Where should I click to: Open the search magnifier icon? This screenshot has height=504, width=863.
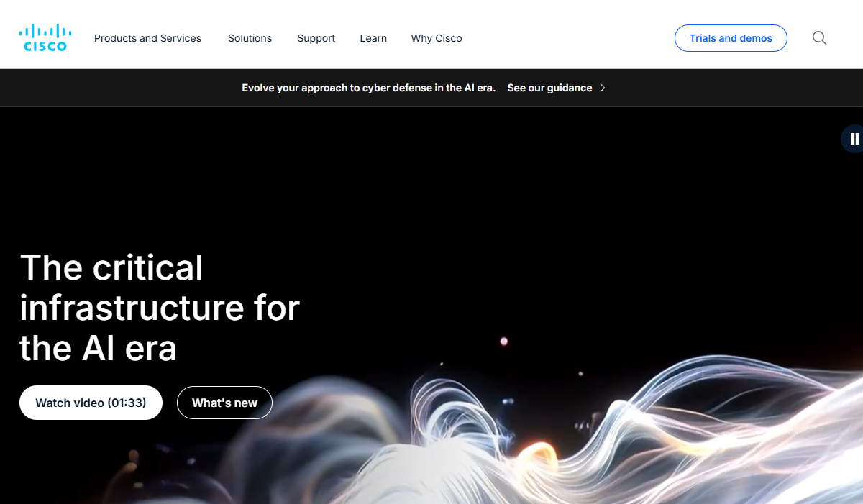[819, 38]
